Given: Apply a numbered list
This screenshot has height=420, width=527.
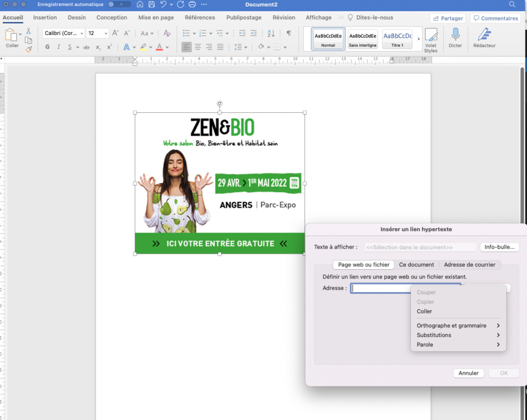Looking at the screenshot, I should tap(203, 33).
